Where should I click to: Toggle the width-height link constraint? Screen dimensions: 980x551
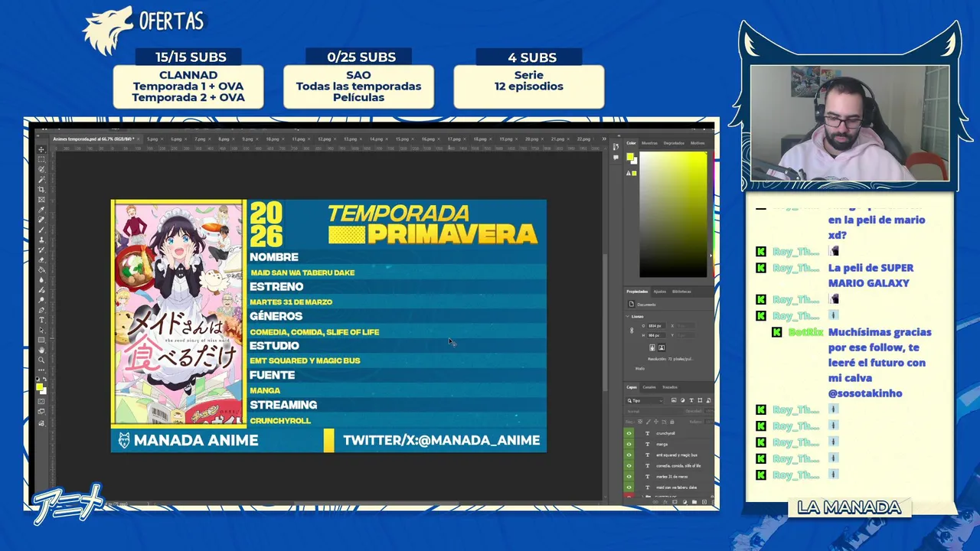[x=632, y=331]
